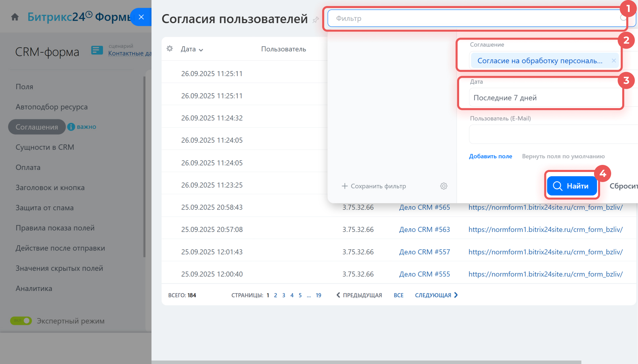Viewport: 638px width, 364px height.
Task: Remove the selected agreement filter tag
Action: (614, 61)
